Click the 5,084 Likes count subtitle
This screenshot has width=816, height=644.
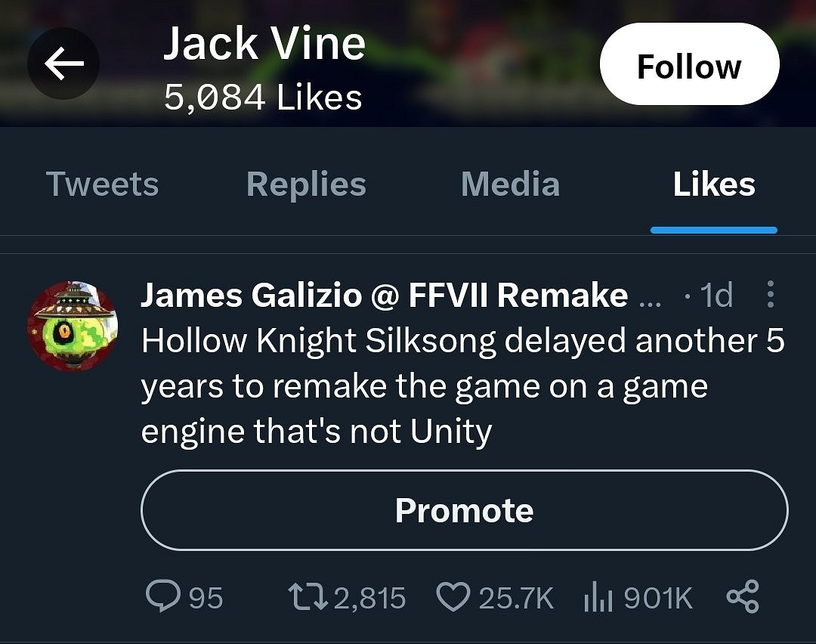tap(263, 98)
